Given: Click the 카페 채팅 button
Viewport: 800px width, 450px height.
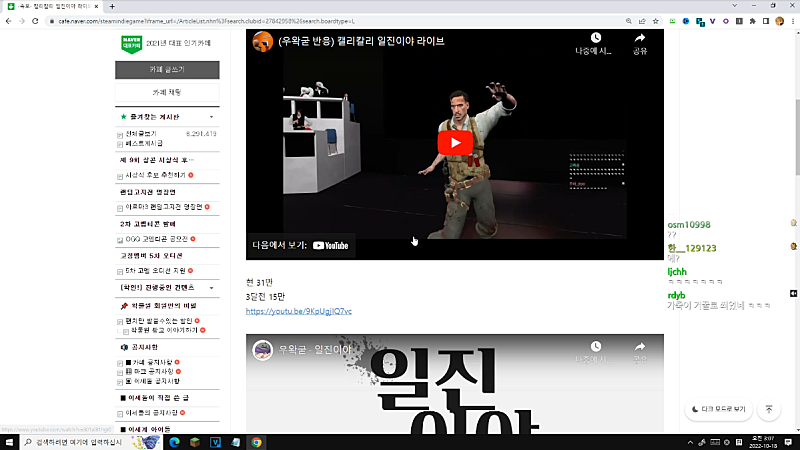Looking at the screenshot, I should (167, 92).
